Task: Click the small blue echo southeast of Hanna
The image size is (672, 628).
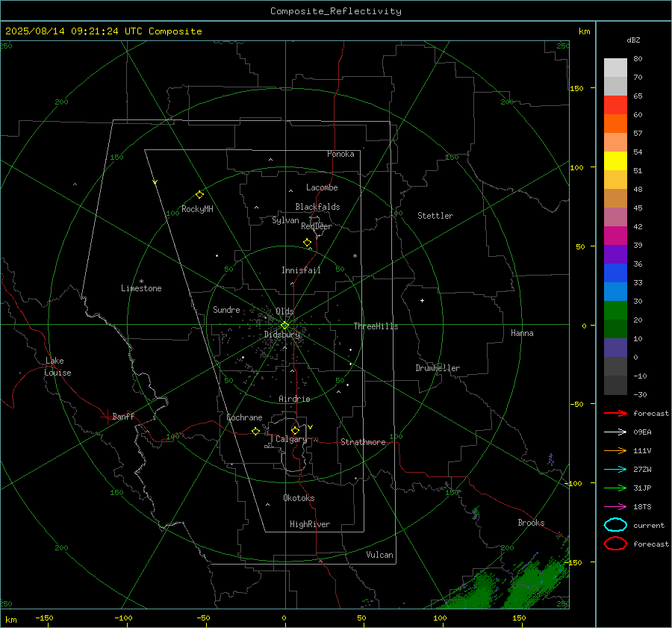Action: (551, 459)
